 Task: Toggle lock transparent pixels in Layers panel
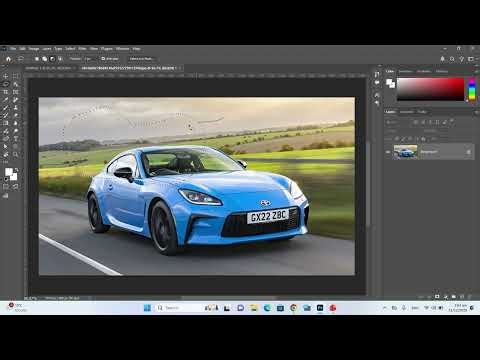(397, 139)
